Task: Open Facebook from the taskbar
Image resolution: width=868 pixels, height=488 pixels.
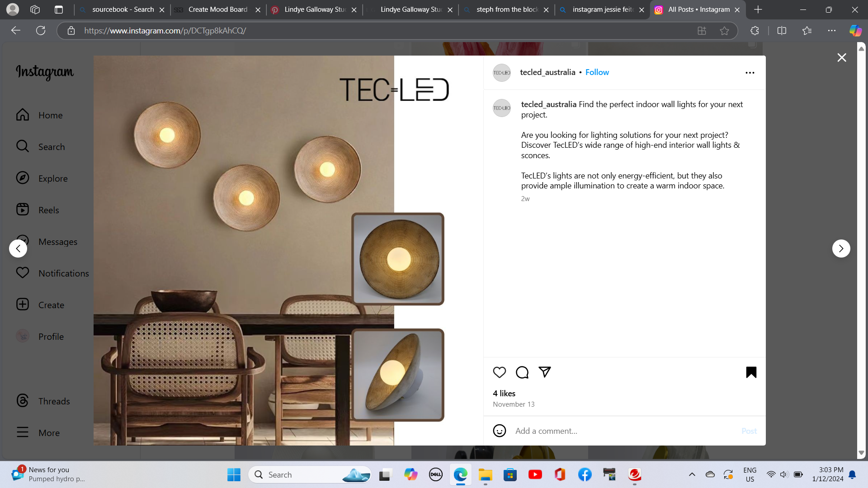Action: click(585, 474)
